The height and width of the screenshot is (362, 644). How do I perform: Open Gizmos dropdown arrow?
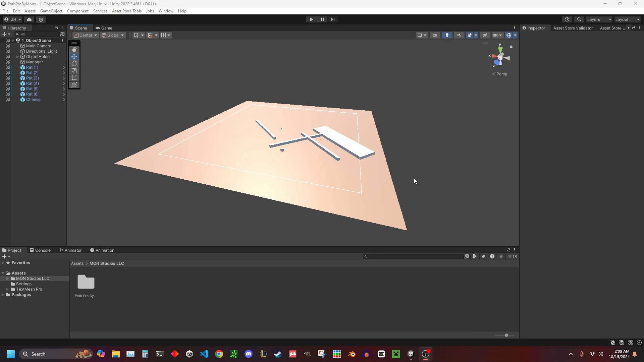click(515, 35)
